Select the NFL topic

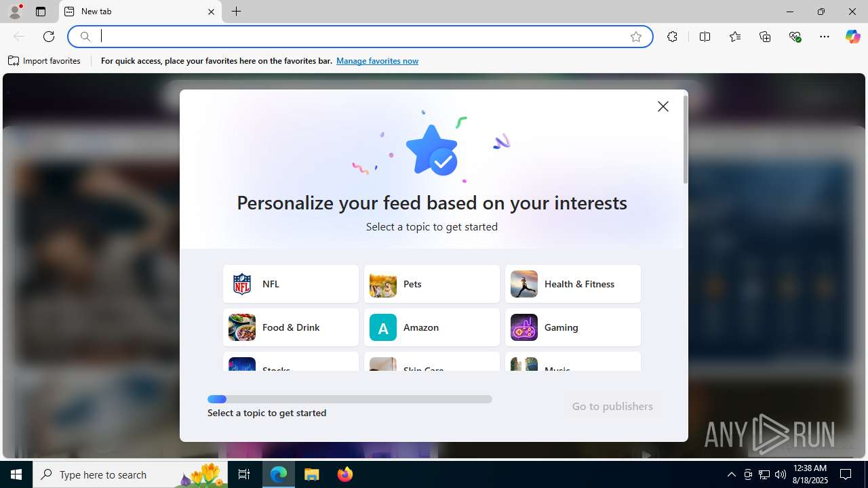tap(291, 284)
